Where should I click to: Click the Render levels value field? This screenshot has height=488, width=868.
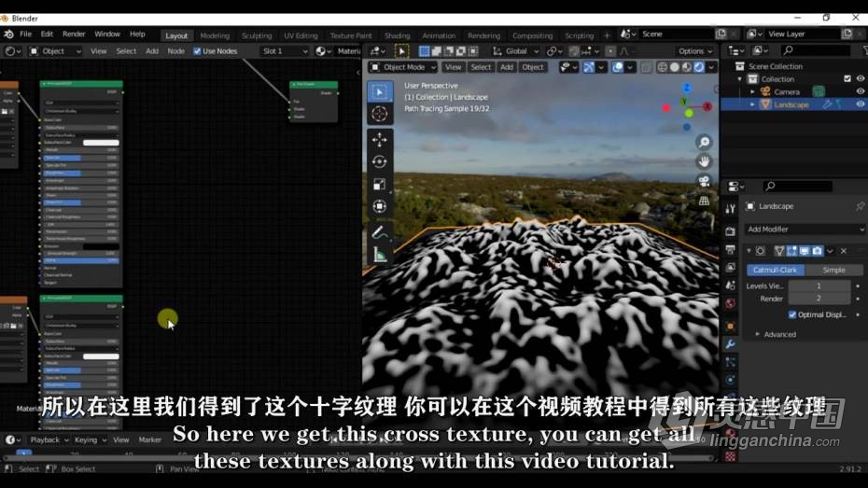819,299
